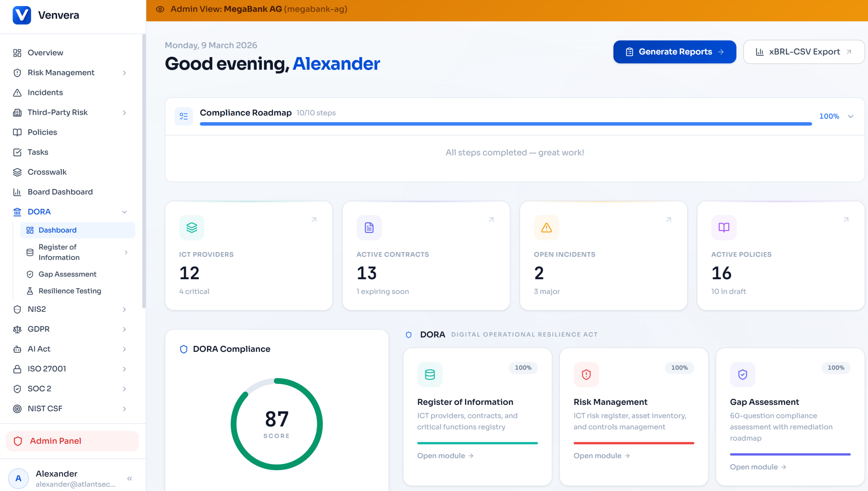Click the Compliance Roadmap checklist icon

point(183,116)
